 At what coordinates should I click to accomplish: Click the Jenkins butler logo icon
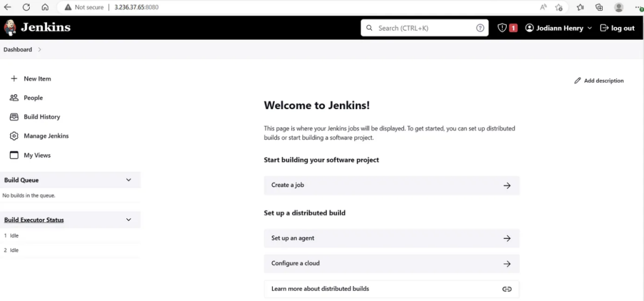tap(10, 27)
